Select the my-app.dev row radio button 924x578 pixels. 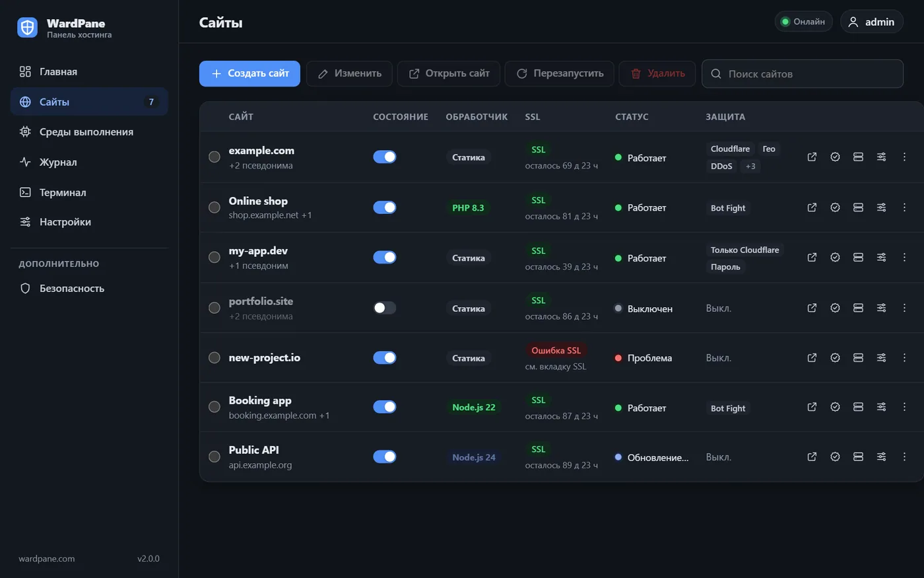pos(214,258)
